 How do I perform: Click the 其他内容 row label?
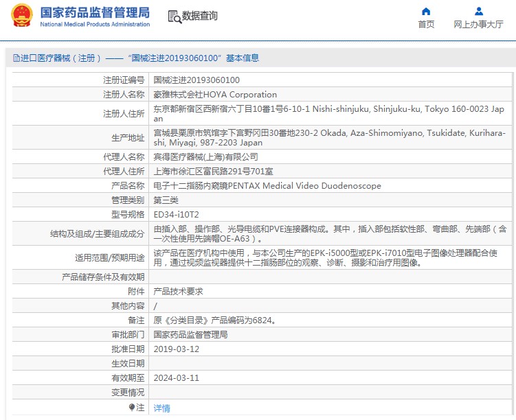click(x=128, y=306)
